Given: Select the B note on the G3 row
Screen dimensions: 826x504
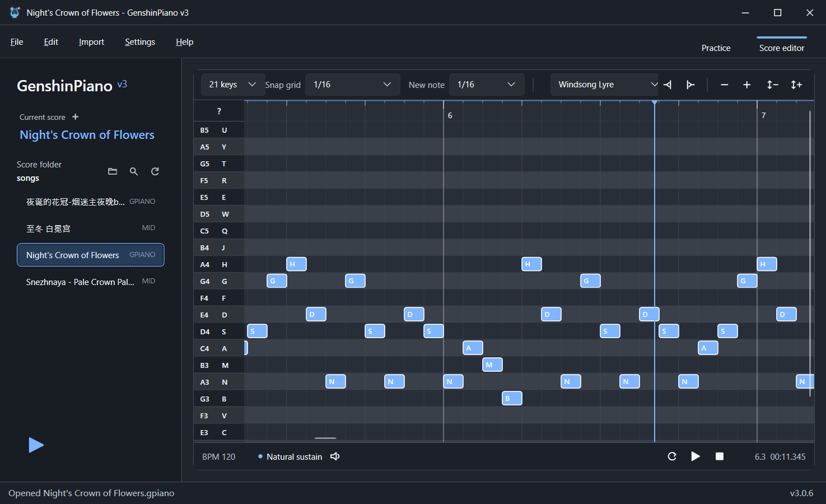Looking at the screenshot, I should [x=512, y=398].
